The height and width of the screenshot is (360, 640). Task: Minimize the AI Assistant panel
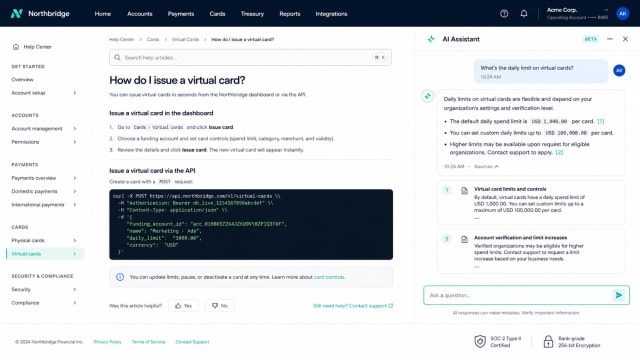coord(610,39)
